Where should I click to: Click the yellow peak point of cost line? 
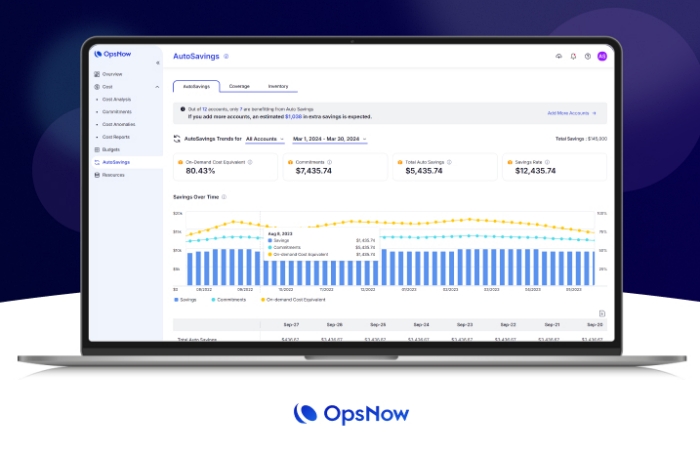(470, 219)
